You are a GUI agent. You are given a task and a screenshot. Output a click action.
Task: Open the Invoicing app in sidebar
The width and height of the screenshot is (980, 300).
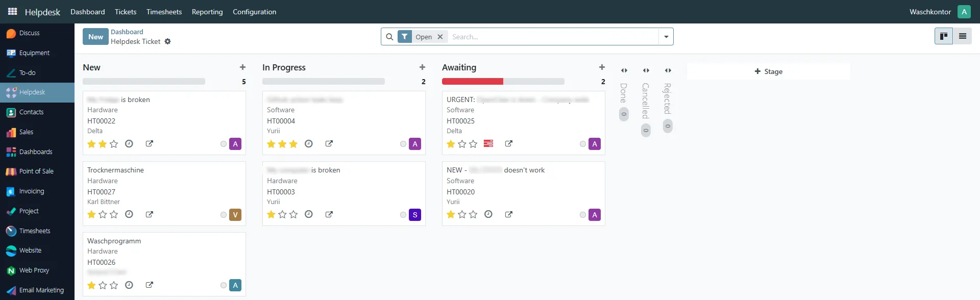coord(37,191)
